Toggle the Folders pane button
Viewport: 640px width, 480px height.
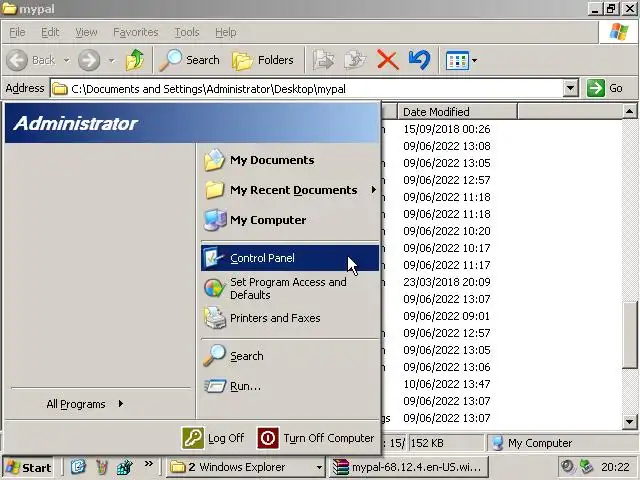click(x=263, y=60)
